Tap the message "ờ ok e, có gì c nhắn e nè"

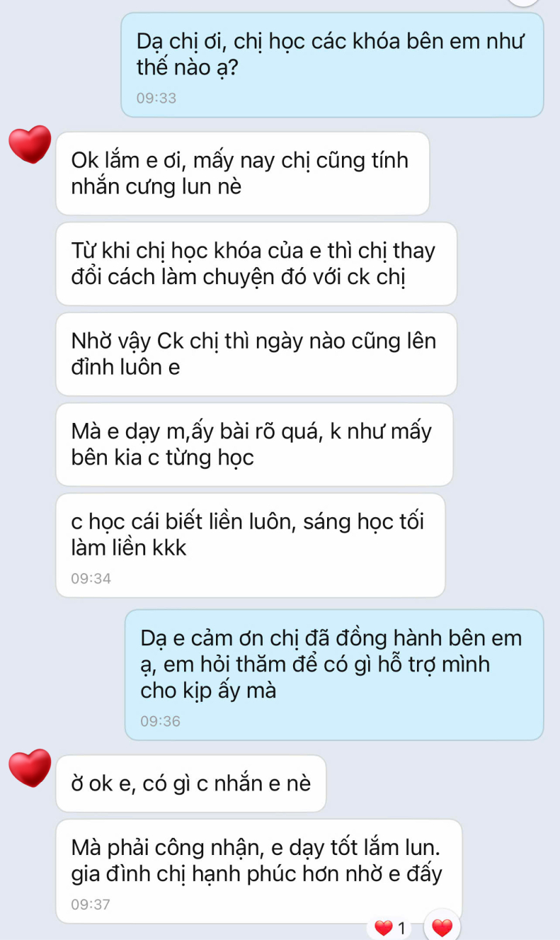(x=191, y=783)
